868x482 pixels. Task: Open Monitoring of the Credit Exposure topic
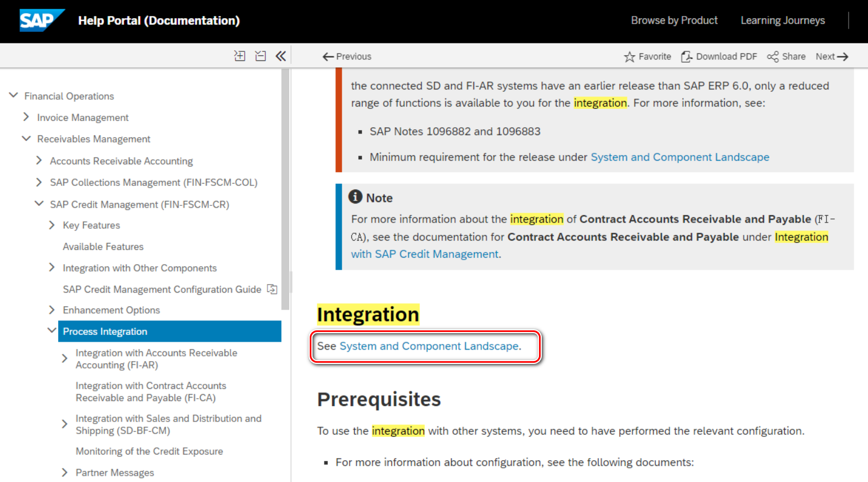coord(149,451)
